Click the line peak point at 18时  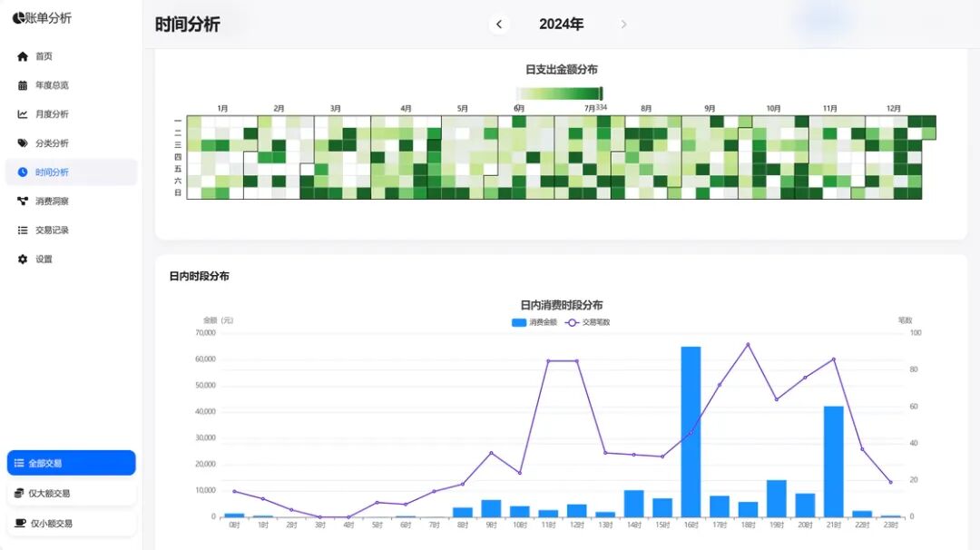click(748, 344)
